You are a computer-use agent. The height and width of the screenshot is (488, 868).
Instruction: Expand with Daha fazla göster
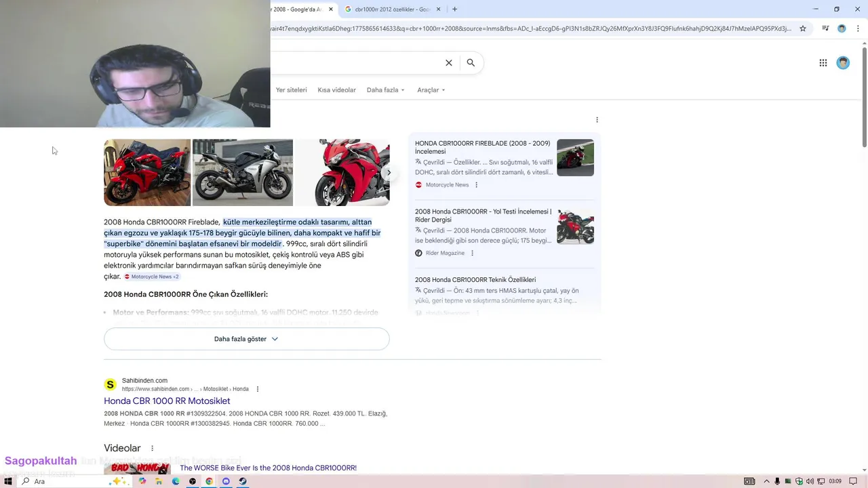[x=246, y=339]
